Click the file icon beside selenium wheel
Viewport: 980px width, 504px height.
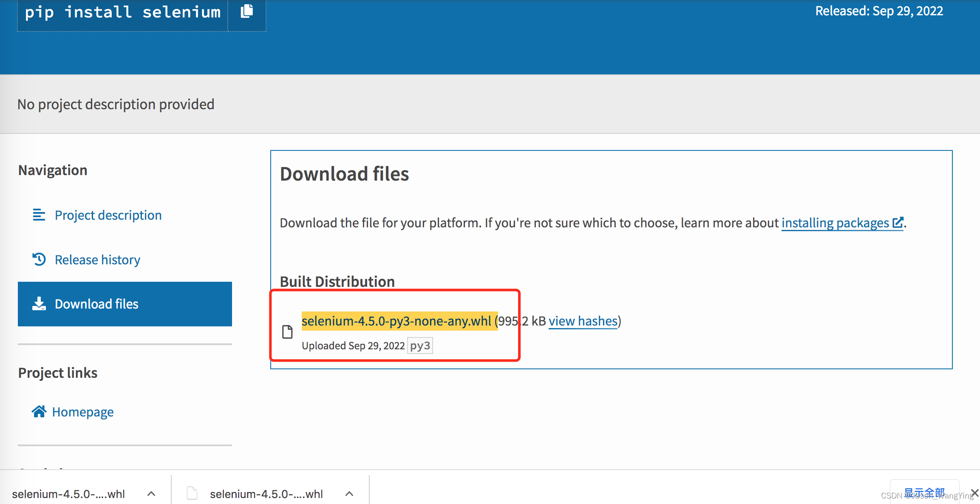pos(288,332)
